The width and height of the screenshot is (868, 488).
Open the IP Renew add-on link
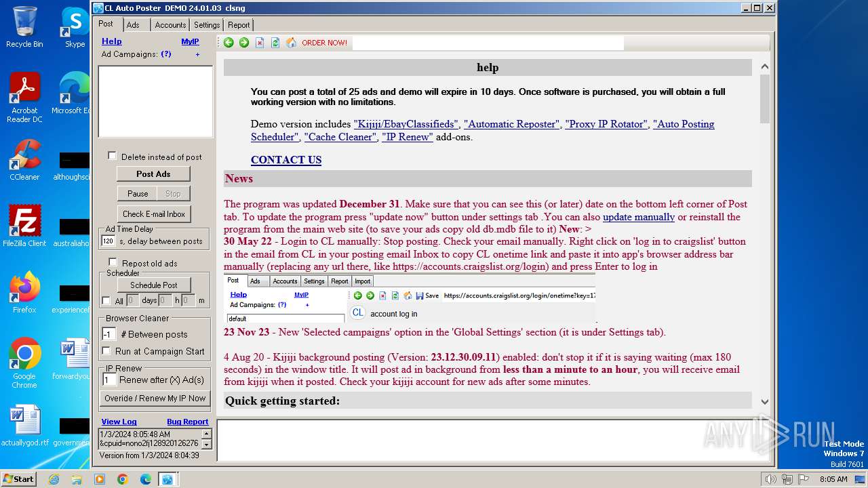pyautogui.click(x=407, y=137)
